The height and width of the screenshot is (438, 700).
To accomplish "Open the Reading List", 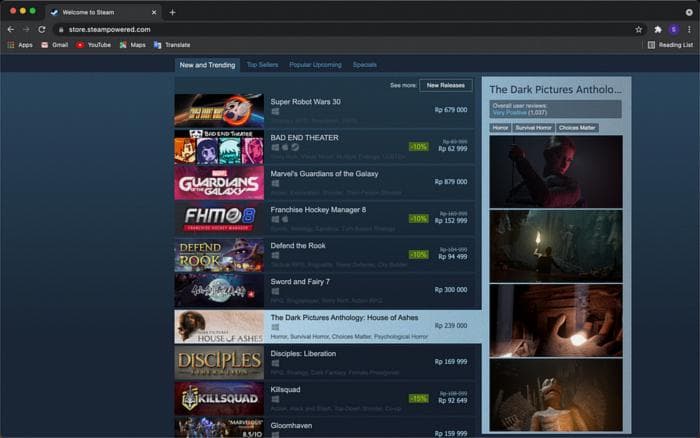I will click(671, 45).
